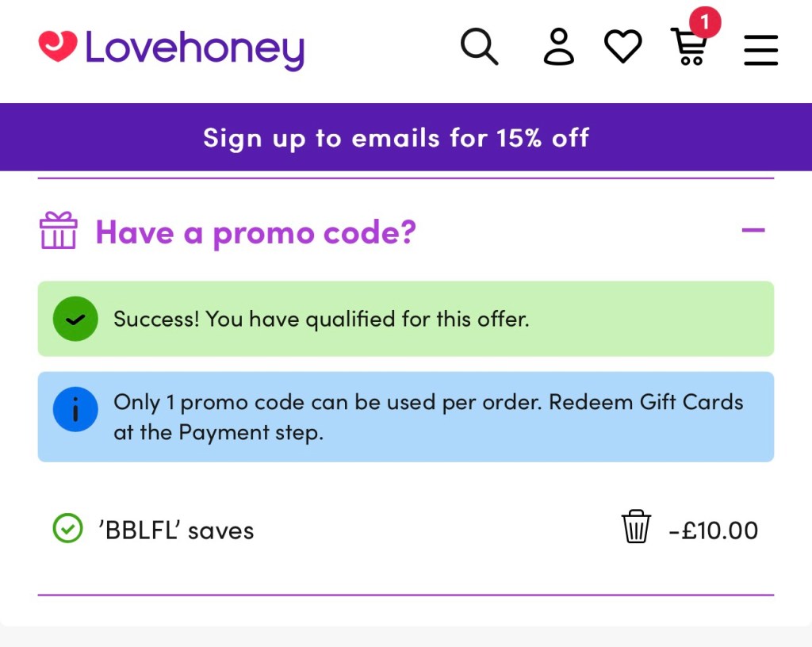
Task: Collapse the Have a promo code section
Action: (x=752, y=230)
